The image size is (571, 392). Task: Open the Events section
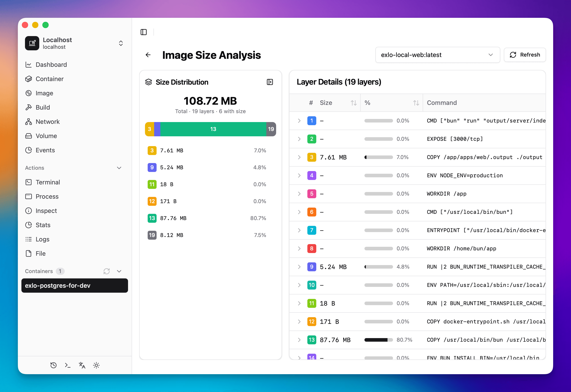coord(45,150)
